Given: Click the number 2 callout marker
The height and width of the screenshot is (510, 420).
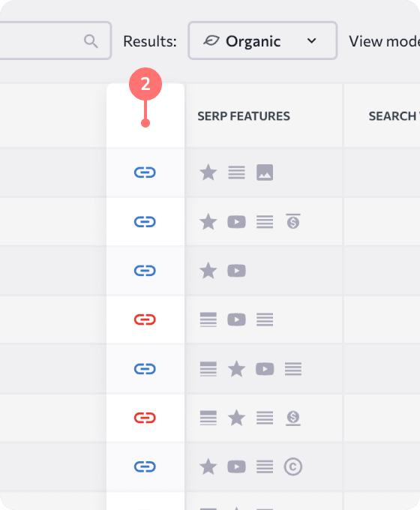Looking at the screenshot, I should click(145, 84).
